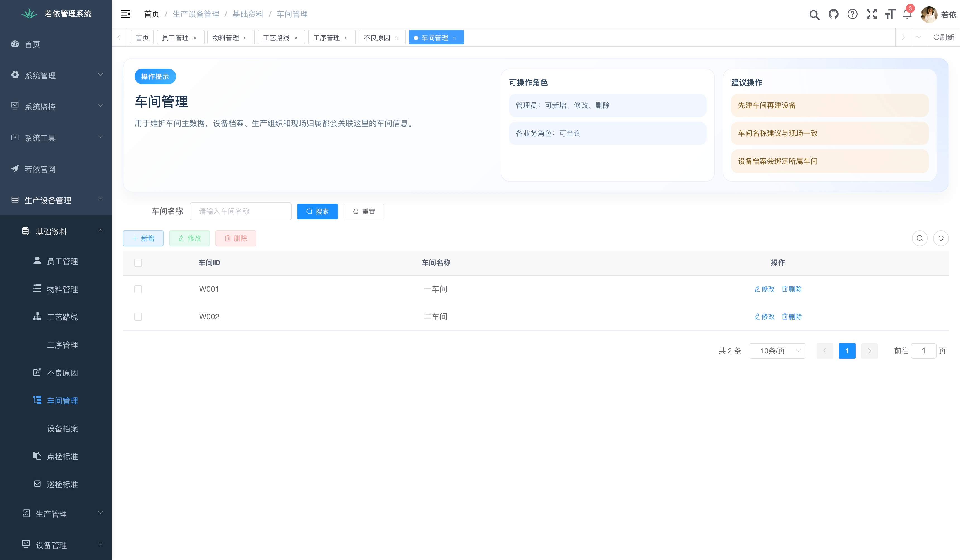Click the 若依 logo in sidebar

coord(29,14)
